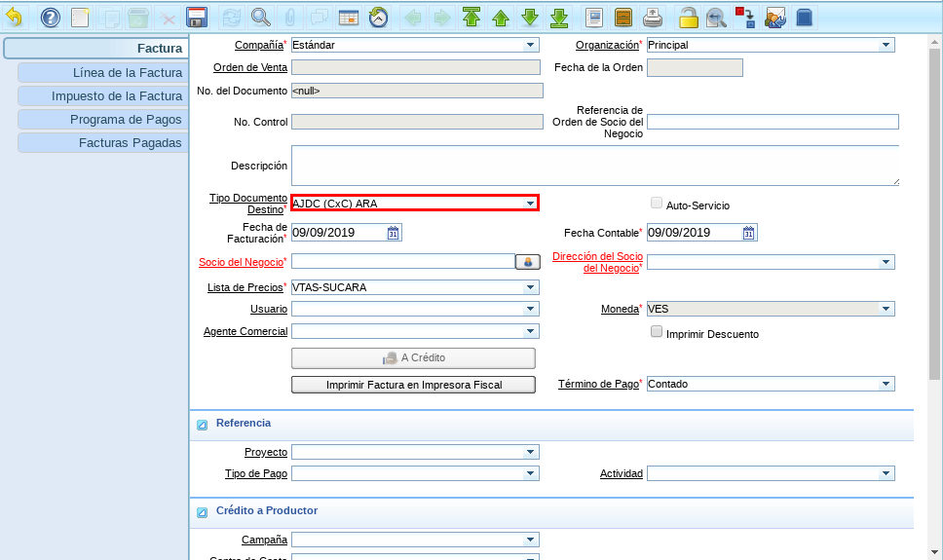Focus the Referencia de Orden de Socio field
943x560 pixels.
tap(773, 122)
